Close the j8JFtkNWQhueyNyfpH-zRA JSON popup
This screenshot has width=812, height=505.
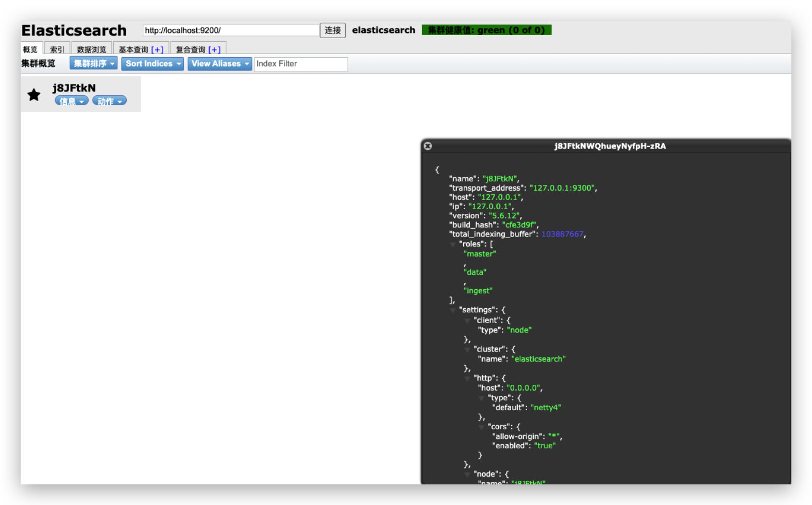[x=428, y=146]
